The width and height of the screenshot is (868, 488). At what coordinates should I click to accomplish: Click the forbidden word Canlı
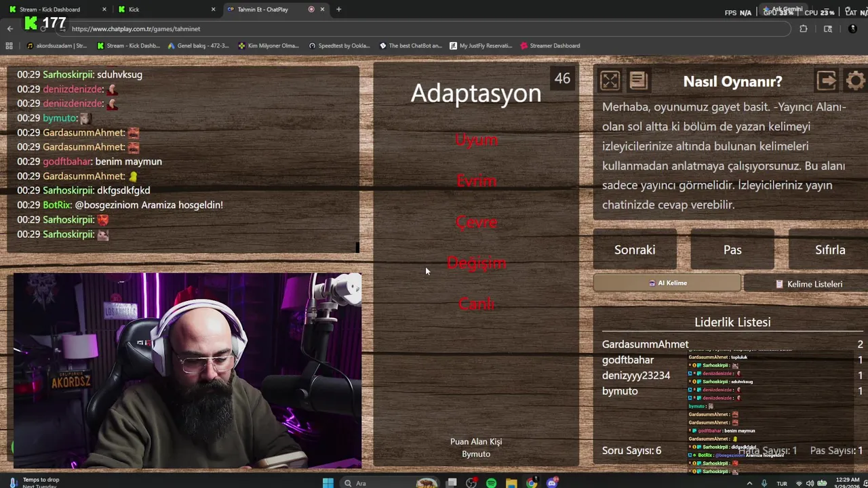[x=476, y=304]
